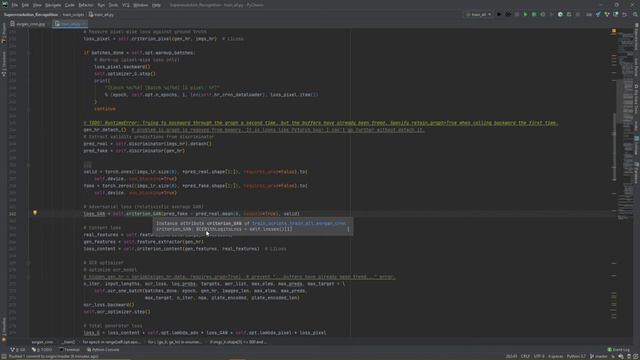The image size is (640, 360).
Task: Open the Navigate menu
Action: click(x=53, y=5)
